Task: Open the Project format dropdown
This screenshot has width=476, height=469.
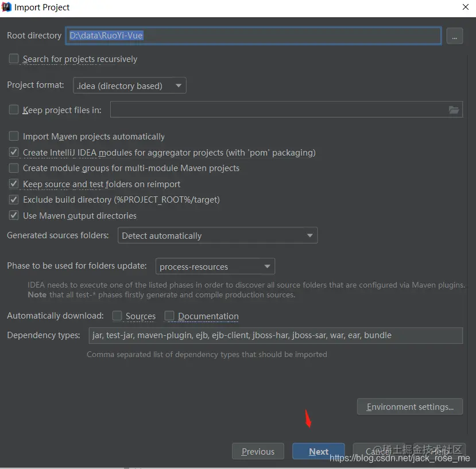Action: pyautogui.click(x=130, y=86)
